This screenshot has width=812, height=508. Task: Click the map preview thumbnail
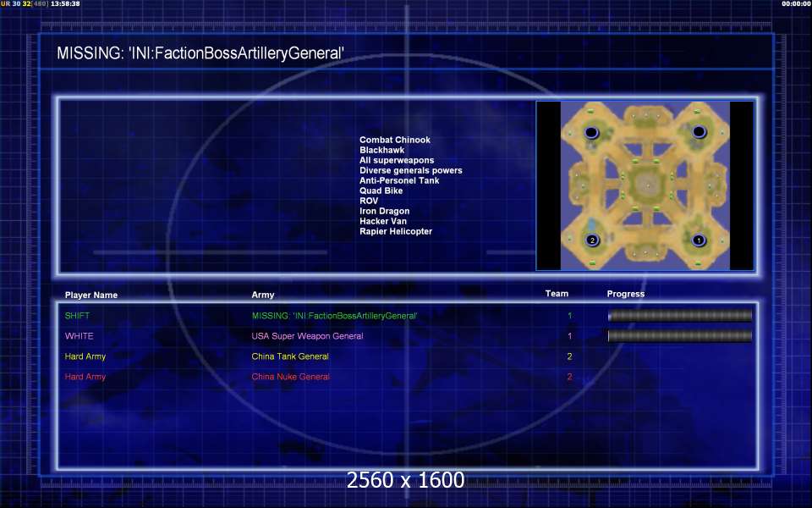point(645,185)
